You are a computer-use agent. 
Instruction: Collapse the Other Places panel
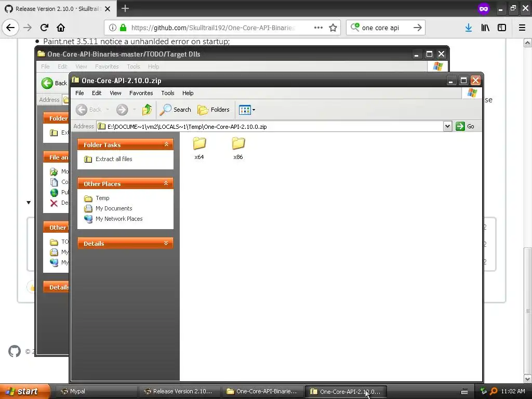click(166, 183)
